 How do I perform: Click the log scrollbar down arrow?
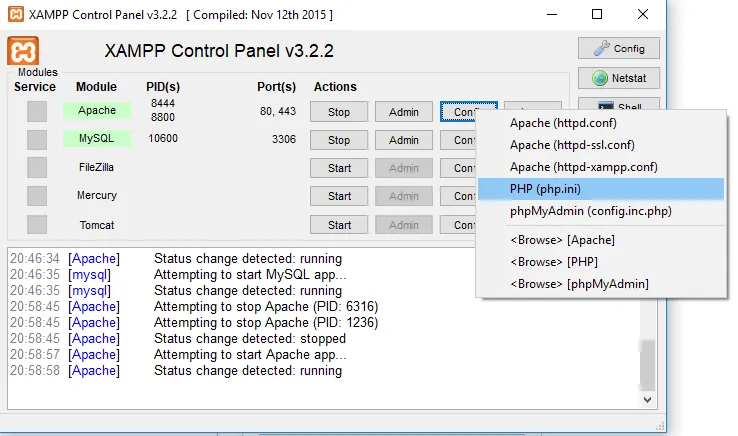pos(648,400)
